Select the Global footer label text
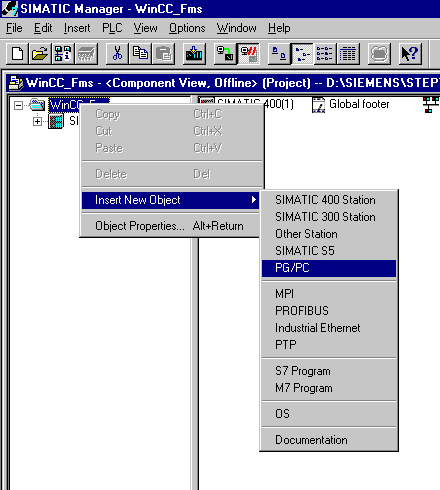Screen dimensions: 440x490 (x=359, y=104)
